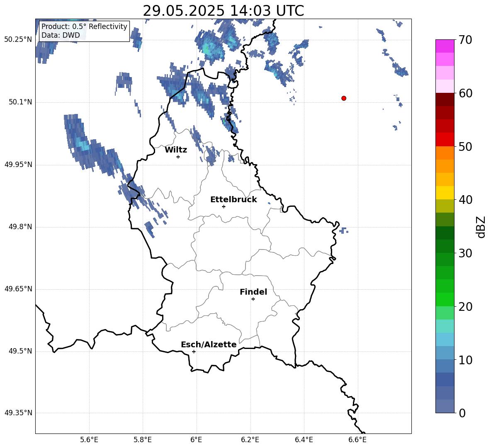Click the title text 29.05.2025 14:03 UTC
491x448 pixels.
(x=223, y=11)
